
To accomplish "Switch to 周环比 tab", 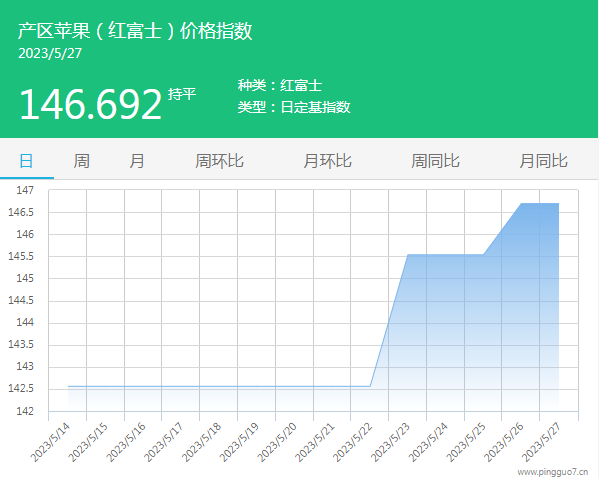I will coord(219,161).
